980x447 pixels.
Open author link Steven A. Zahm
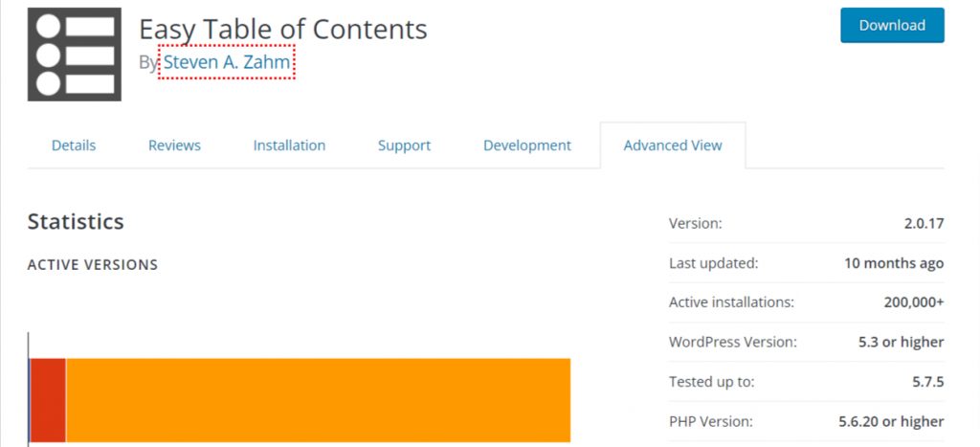[x=227, y=62]
